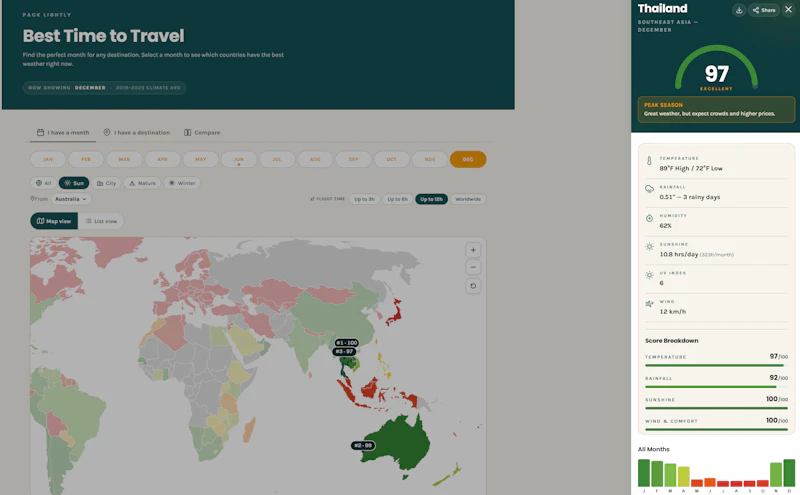This screenshot has width=800, height=495.
Task: Set flight time Up to 6h
Action: [x=397, y=199]
